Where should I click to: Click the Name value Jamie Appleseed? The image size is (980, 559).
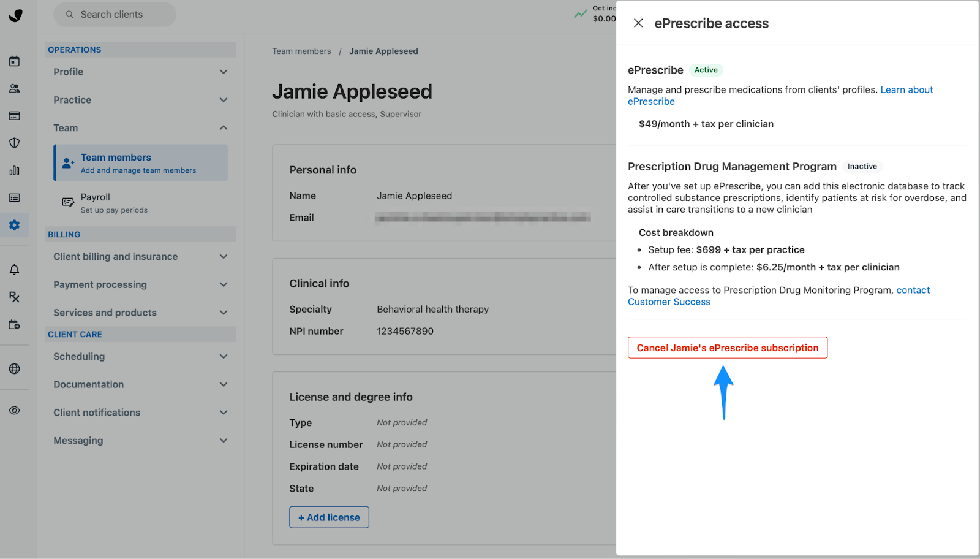pos(414,196)
